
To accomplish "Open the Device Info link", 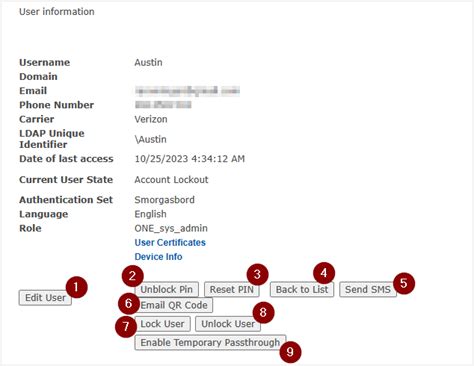I will [158, 257].
